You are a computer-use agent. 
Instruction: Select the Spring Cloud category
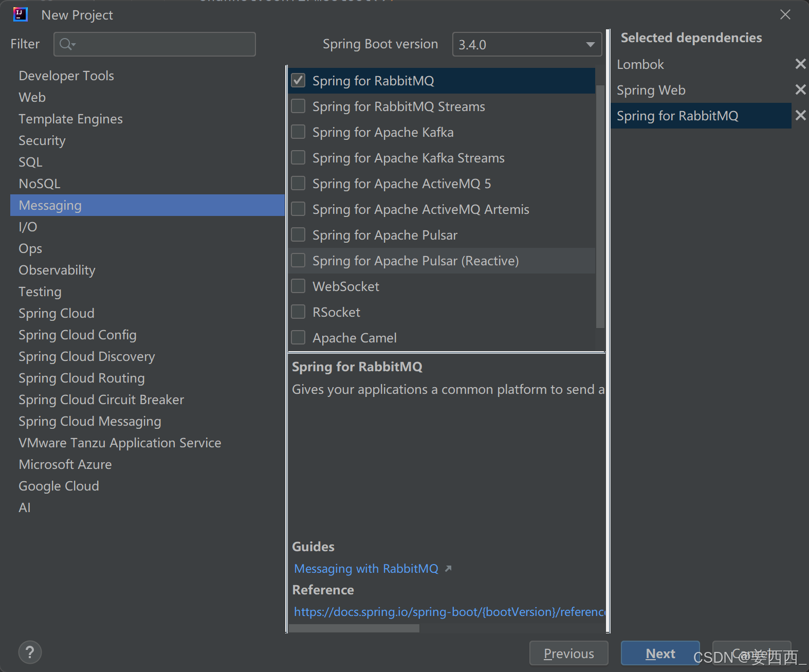148,313
